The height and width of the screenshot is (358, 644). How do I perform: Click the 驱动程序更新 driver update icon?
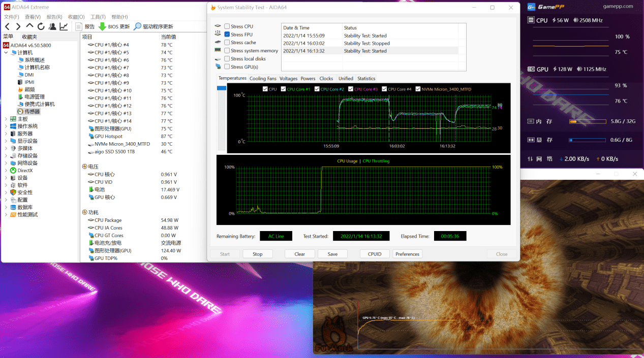(x=137, y=26)
